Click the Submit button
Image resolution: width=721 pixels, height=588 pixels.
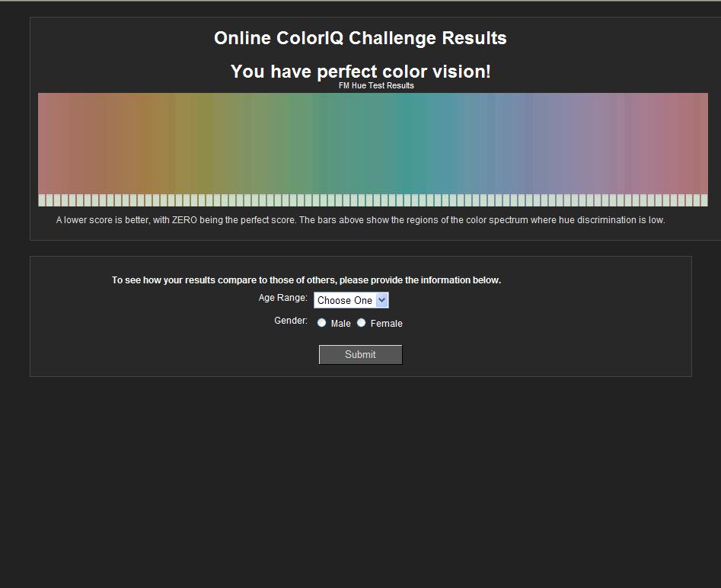point(361,355)
